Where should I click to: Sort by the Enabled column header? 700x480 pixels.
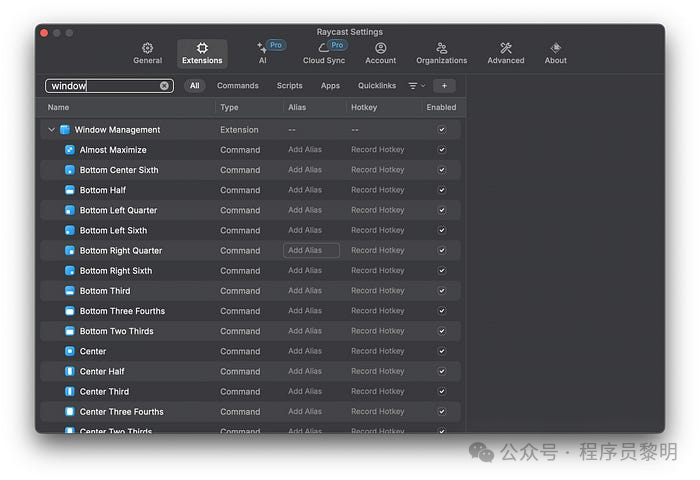[x=441, y=107]
